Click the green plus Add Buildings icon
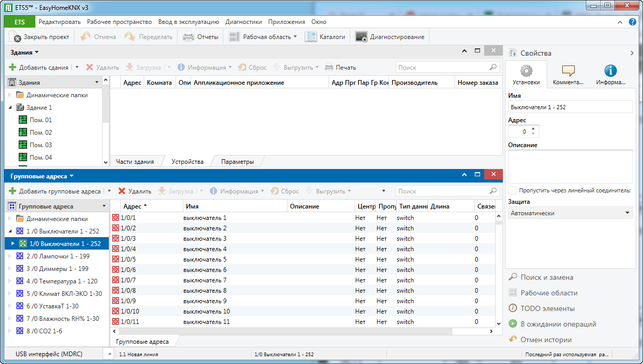643x364 pixels. click(12, 68)
